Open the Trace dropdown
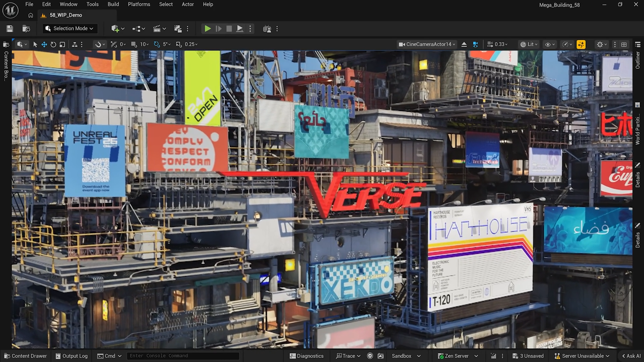This screenshot has width=644, height=362. [348, 356]
